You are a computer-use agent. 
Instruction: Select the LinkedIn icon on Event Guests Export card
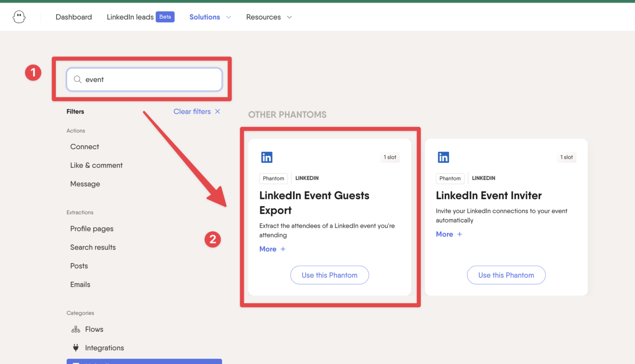tap(267, 157)
